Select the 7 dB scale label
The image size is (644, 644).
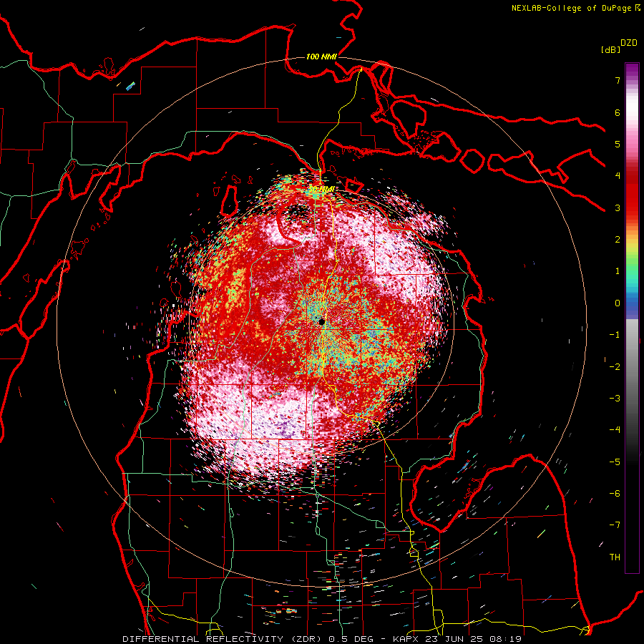(x=618, y=80)
